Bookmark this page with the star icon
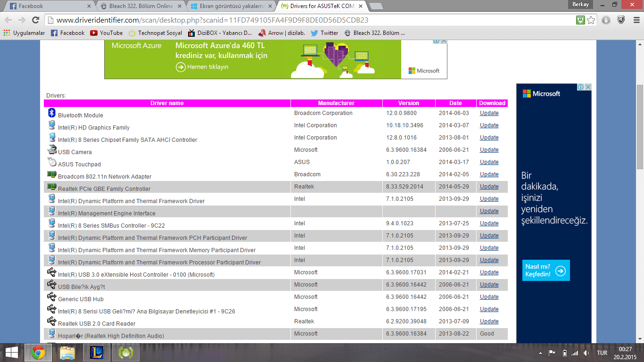The height and width of the screenshot is (362, 644). tap(591, 20)
